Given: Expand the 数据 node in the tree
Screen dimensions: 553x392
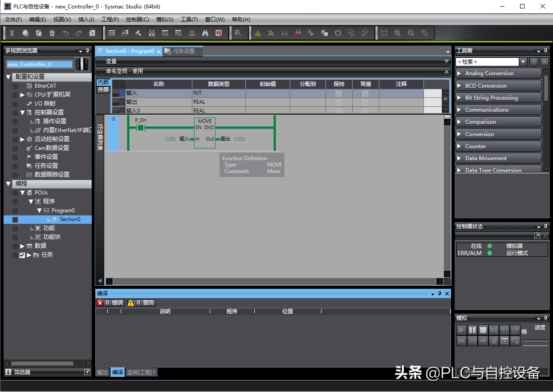Looking at the screenshot, I should tap(23, 246).
